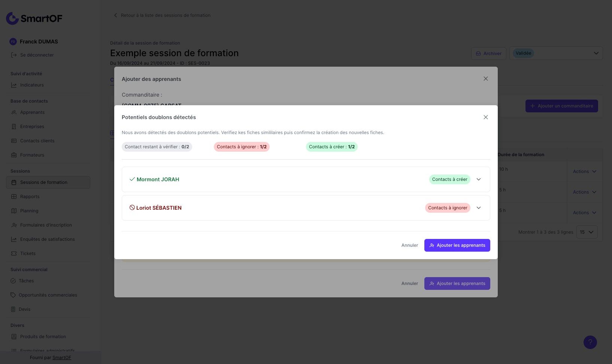Click the Franck DUMAS avatar icon

(13, 42)
